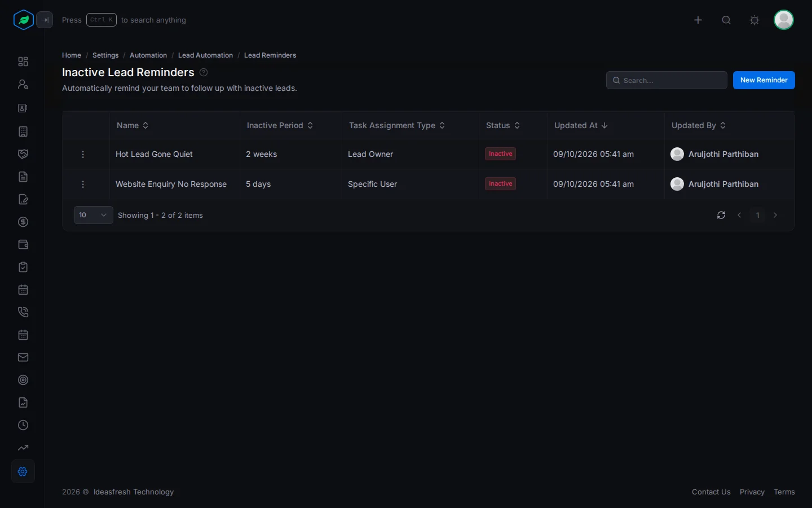This screenshot has width=812, height=508.
Task: Sort the table by Task Assignment Type
Action: pos(397,125)
